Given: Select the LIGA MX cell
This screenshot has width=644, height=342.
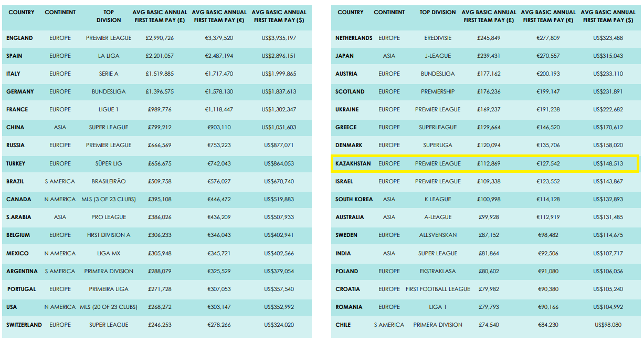Looking at the screenshot, I should [109, 253].
